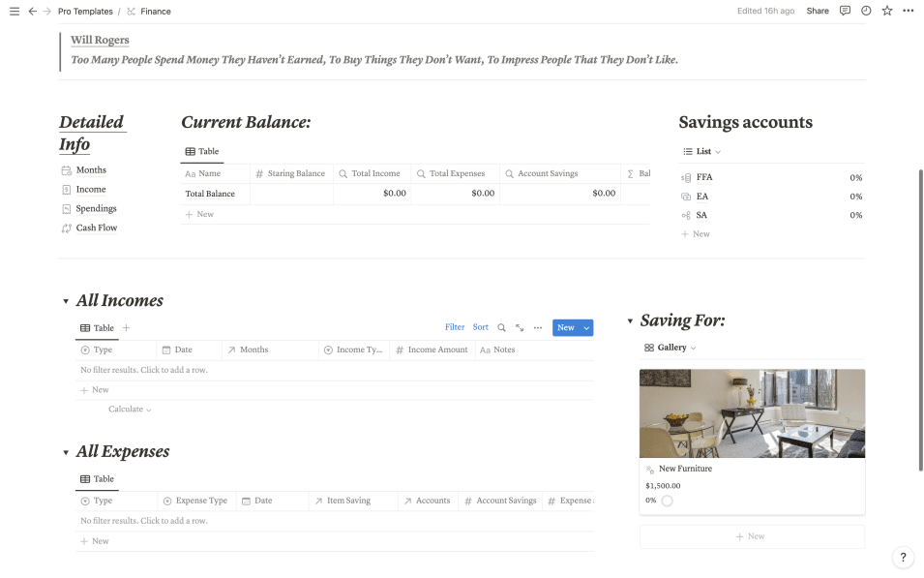Open the sidebar hamburger menu
924x578 pixels.
[x=15, y=12]
